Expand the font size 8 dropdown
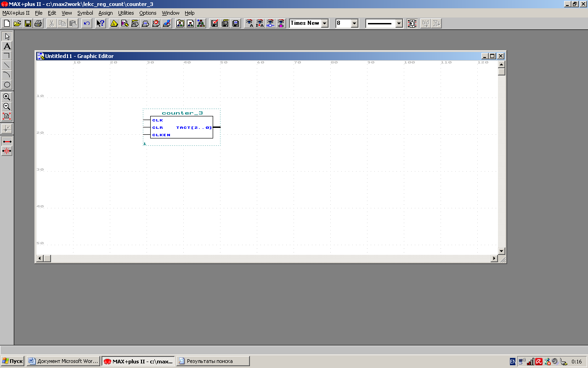 coord(354,23)
